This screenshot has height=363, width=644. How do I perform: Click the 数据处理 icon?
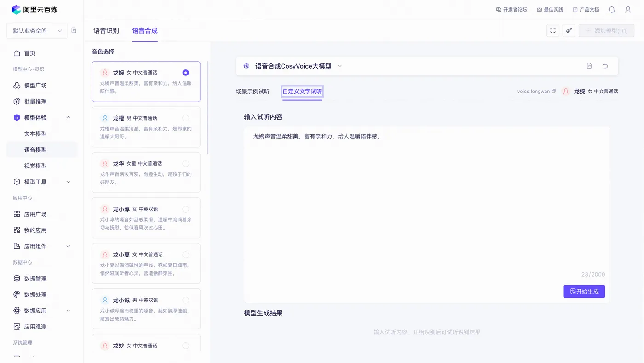(x=17, y=295)
